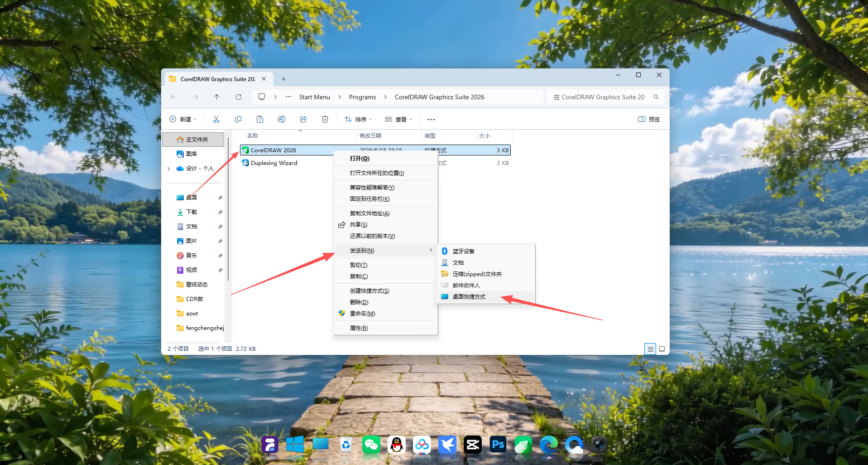Screen dimensions: 868x465
Task: Toggle the pin on 音乐 quick access item
Action: tap(220, 256)
